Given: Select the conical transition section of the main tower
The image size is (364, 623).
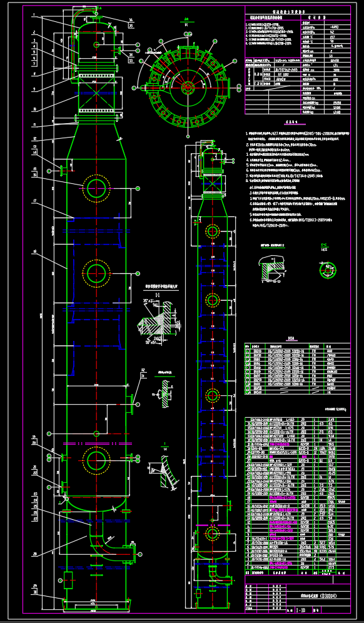Looking at the screenshot, I should point(96,141).
